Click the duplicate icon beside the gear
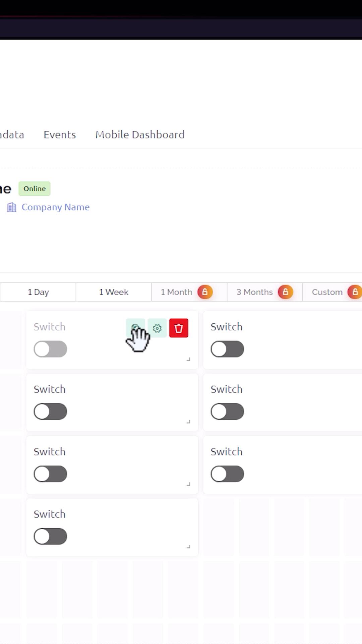This screenshot has width=362, height=644. click(135, 328)
